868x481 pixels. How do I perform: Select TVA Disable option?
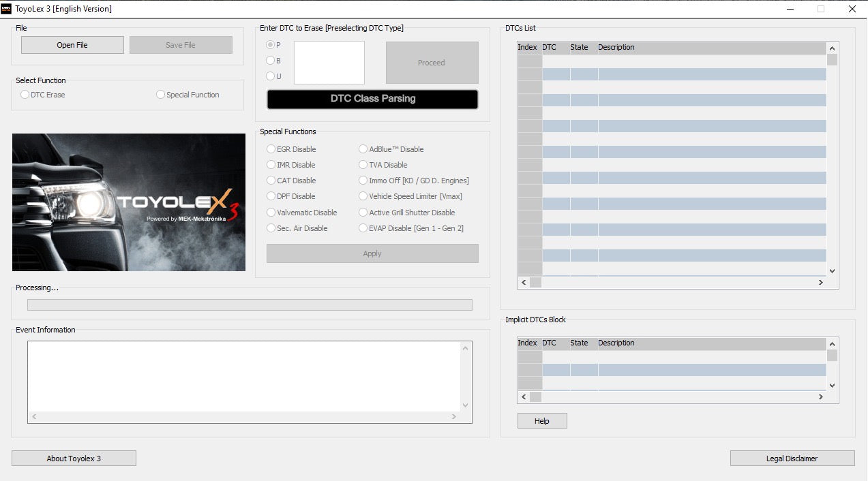[383, 165]
